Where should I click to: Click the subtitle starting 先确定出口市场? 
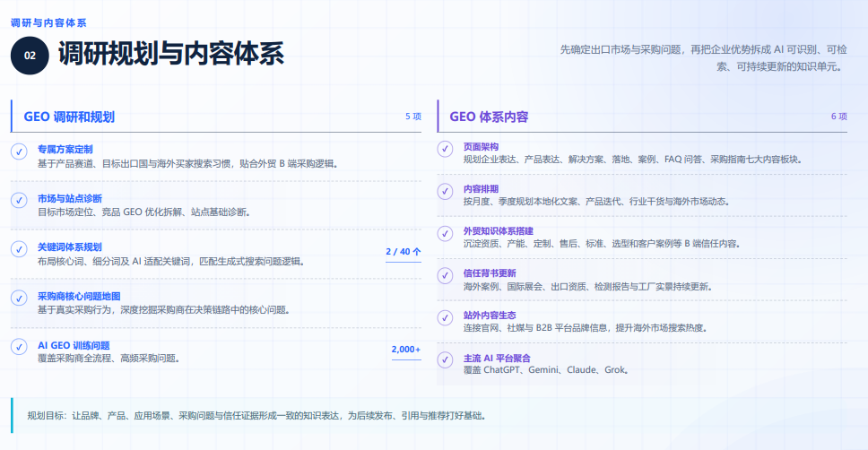click(x=703, y=58)
